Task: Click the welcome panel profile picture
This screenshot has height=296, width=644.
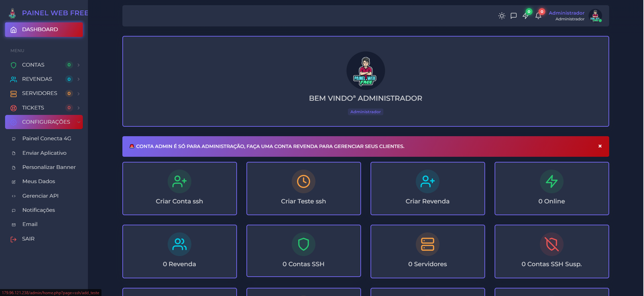Action: click(x=366, y=71)
